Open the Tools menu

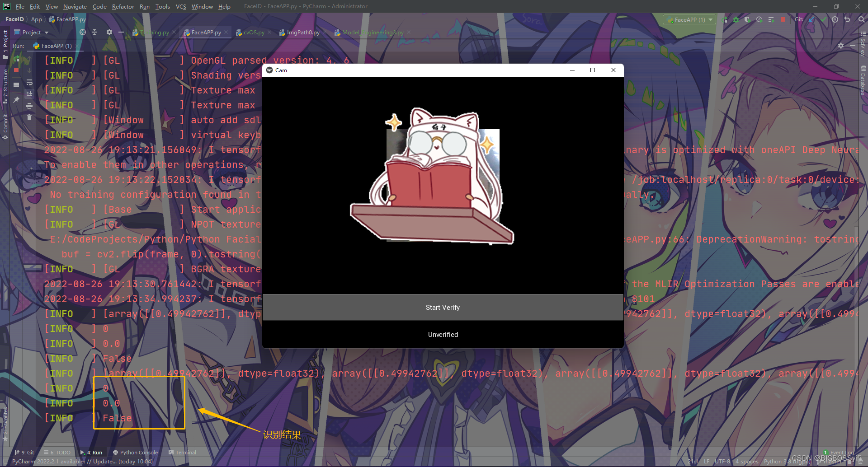162,6
